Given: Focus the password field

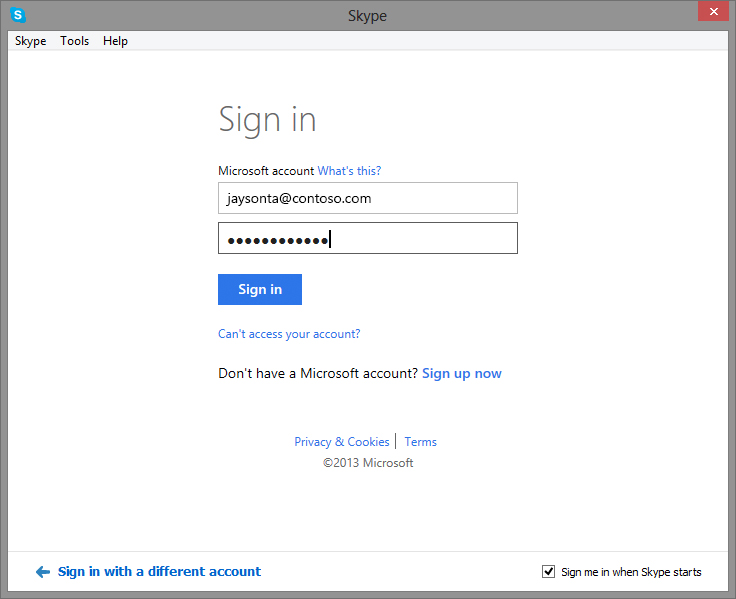Looking at the screenshot, I should (368, 238).
